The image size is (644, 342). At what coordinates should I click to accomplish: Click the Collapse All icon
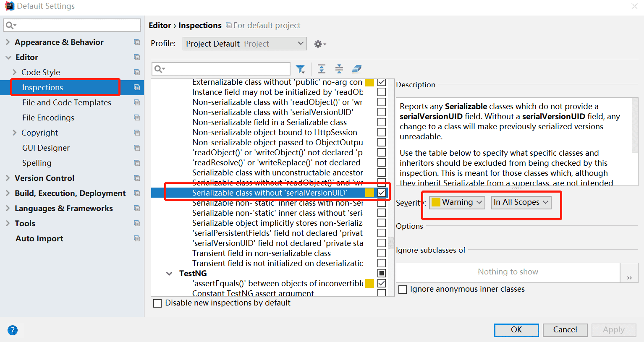(x=339, y=69)
